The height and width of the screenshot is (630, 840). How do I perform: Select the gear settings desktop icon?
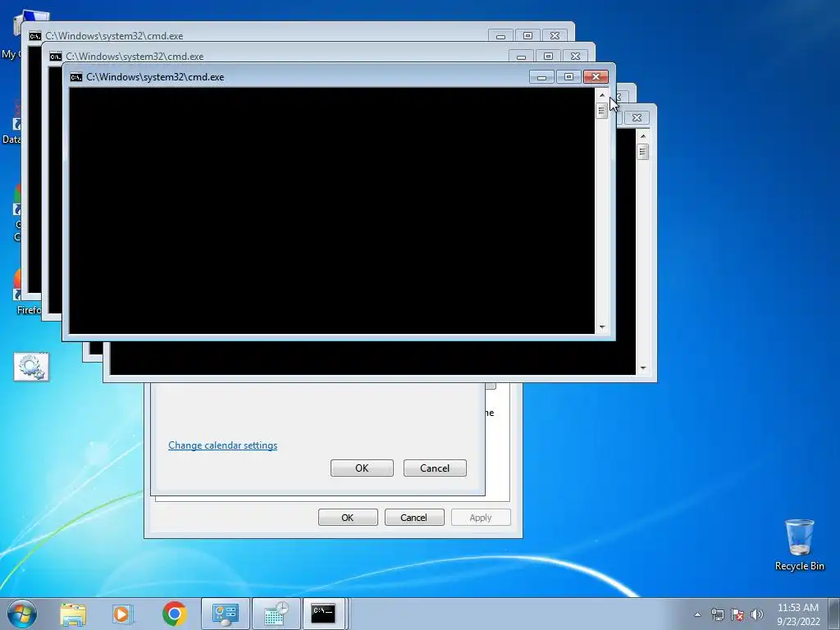click(x=31, y=367)
